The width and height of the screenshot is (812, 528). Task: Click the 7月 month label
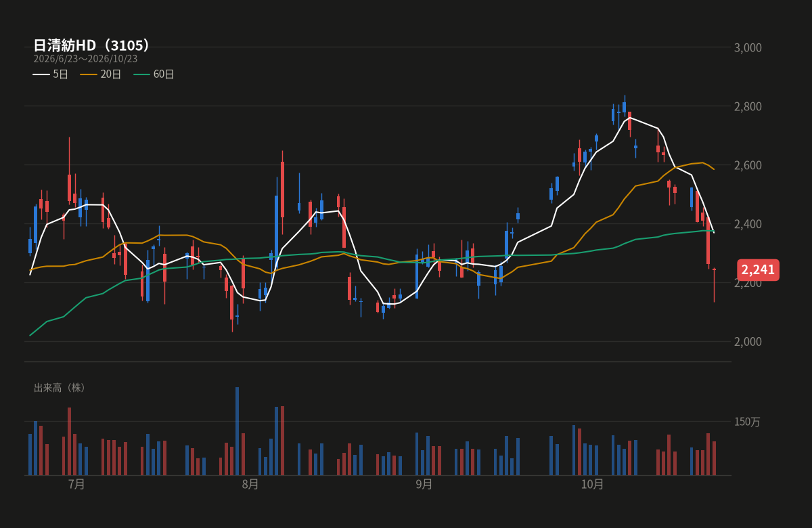(x=77, y=484)
